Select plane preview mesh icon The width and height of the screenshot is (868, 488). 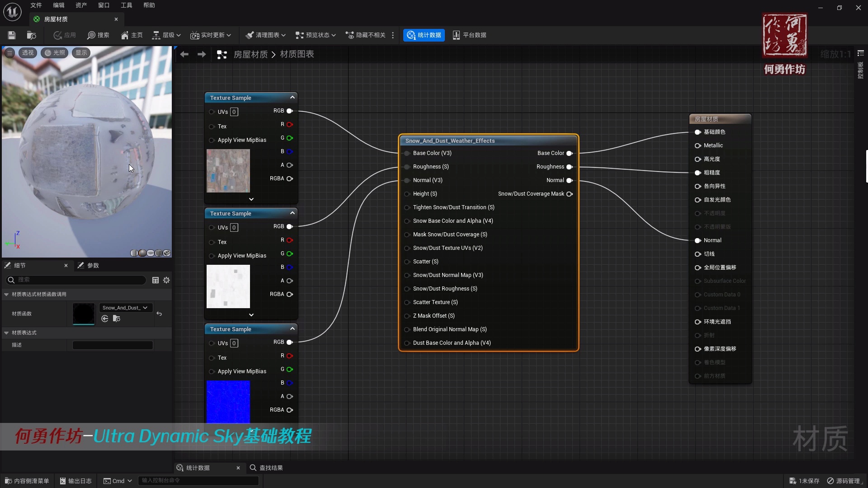click(151, 253)
